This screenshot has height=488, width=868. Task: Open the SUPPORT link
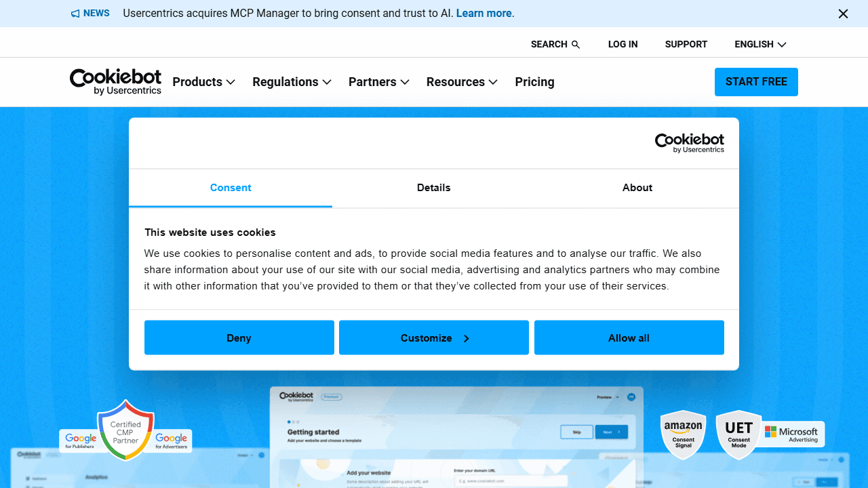[x=686, y=44]
